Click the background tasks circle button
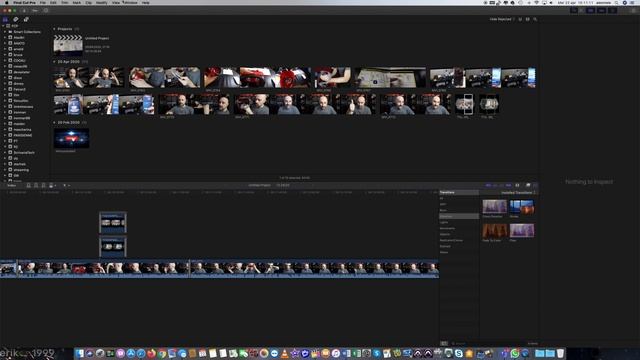Screen dimensions: 640x360 pos(46,10)
